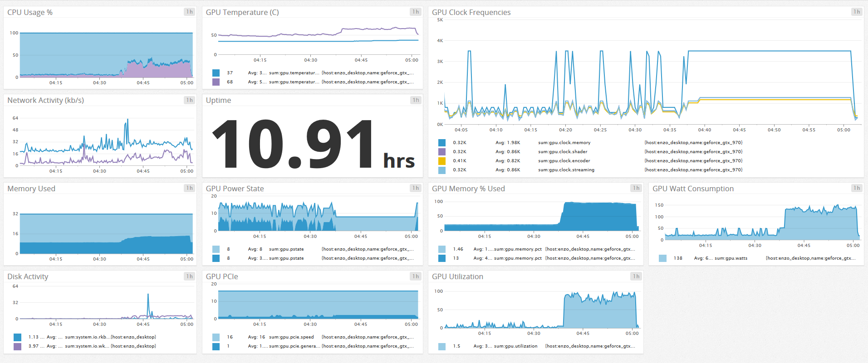The width and height of the screenshot is (868, 363).
Task: Click the purple swatch for disk value 3.97
Action: [17, 346]
